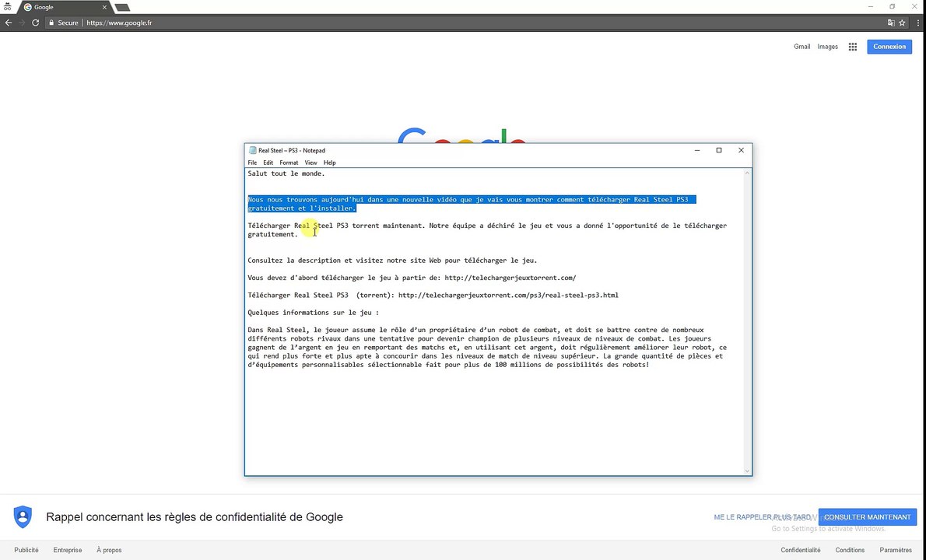This screenshot has height=560, width=926.
Task: Click the Notepad scrollbar up arrow
Action: click(747, 173)
